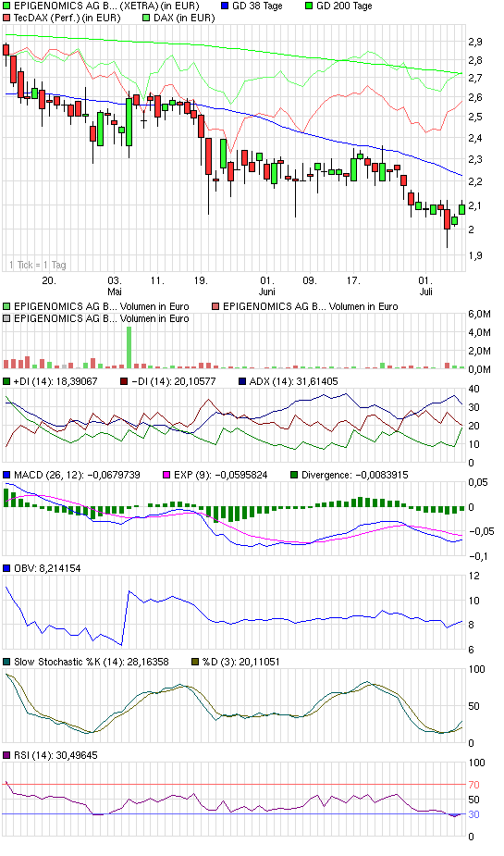This screenshot has width=504, height=856.
Task: Click the olive %D (3) legend swatch
Action: (x=195, y=662)
